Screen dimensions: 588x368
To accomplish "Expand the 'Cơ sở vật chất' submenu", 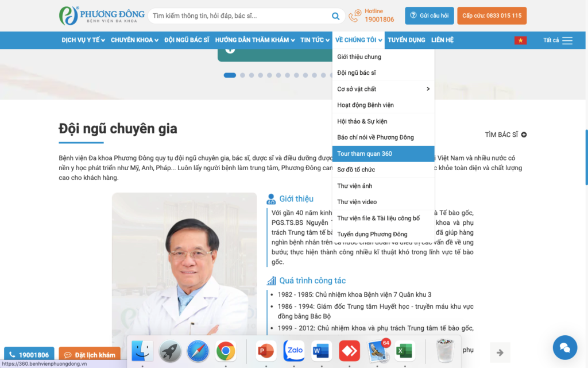I will (383, 89).
